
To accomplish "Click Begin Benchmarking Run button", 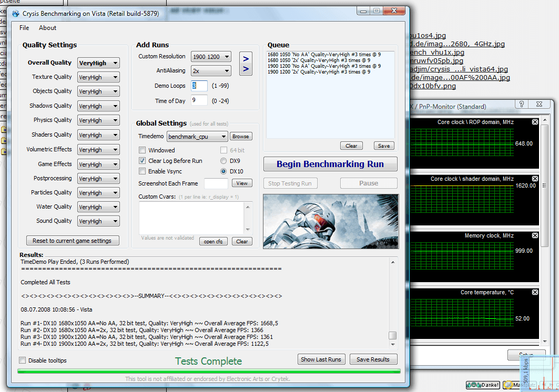I will tap(330, 164).
